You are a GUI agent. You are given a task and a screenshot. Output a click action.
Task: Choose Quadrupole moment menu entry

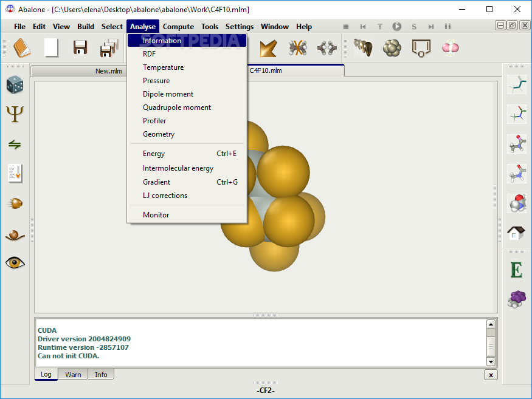(187, 107)
